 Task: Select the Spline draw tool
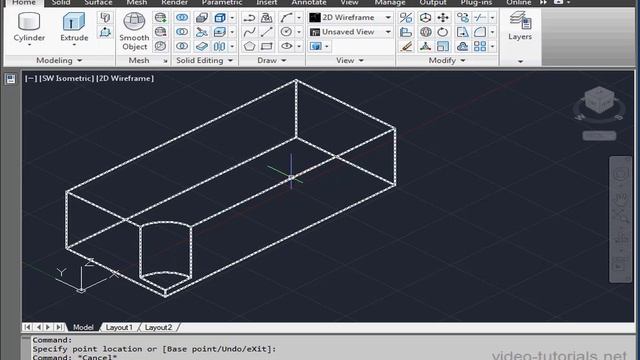249,32
